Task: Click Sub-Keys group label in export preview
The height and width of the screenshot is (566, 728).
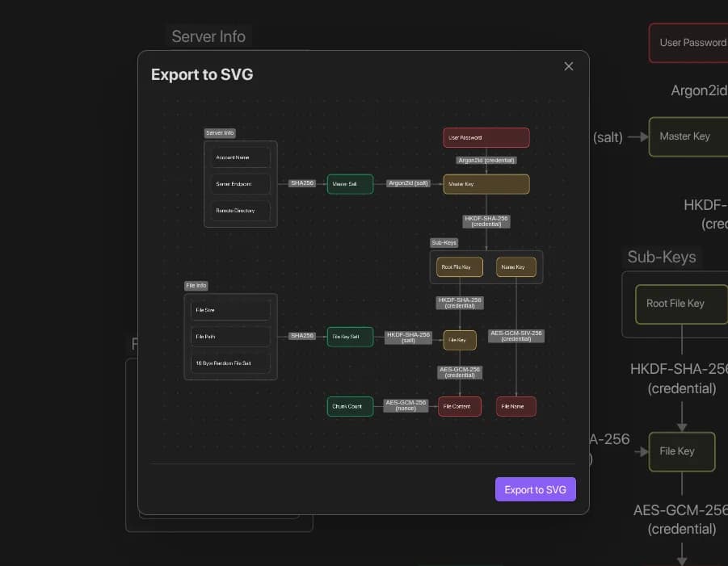Action: click(444, 243)
